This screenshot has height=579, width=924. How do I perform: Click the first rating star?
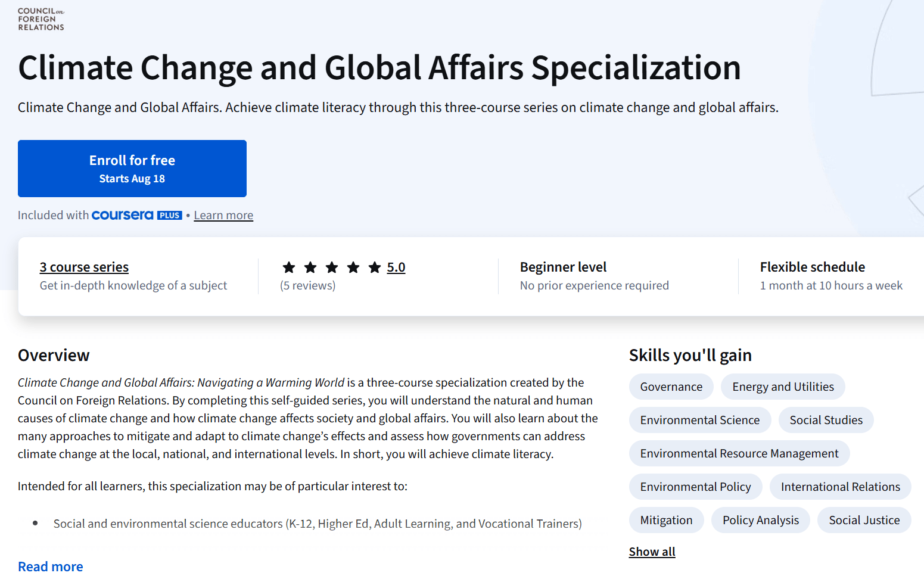[x=289, y=267]
